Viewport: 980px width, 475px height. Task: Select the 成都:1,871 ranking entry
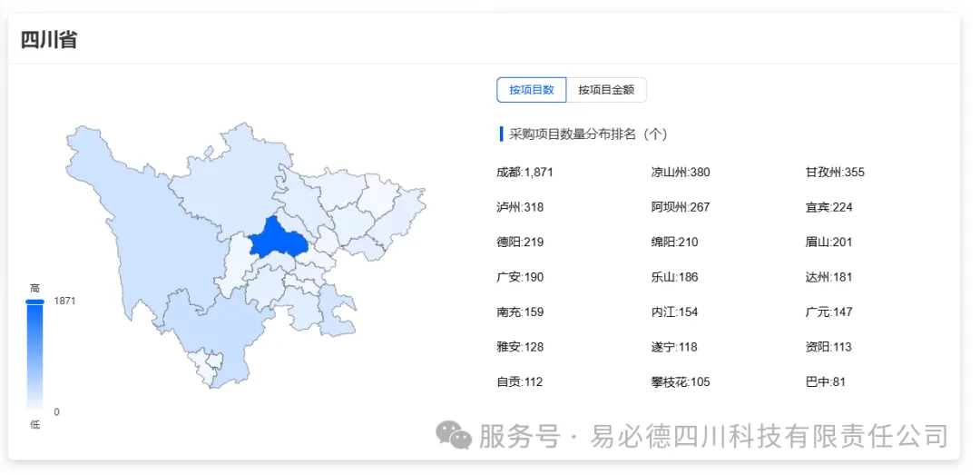tap(524, 172)
